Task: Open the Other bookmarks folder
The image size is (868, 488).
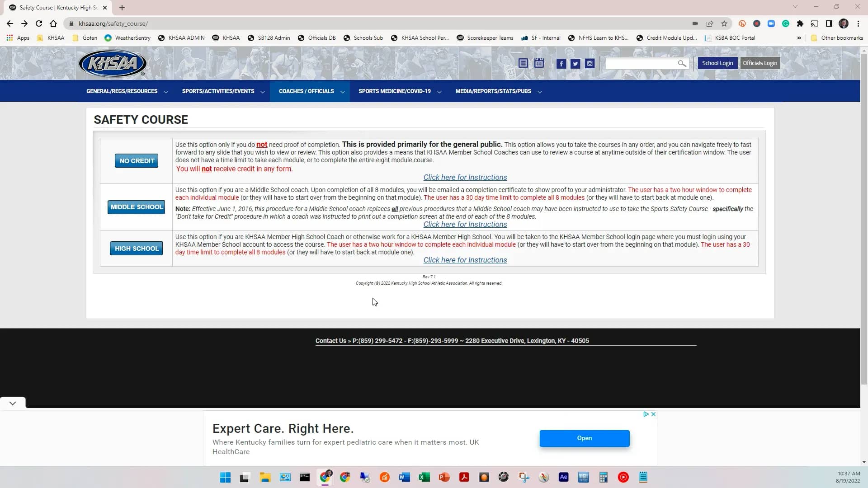Action: (x=837, y=38)
